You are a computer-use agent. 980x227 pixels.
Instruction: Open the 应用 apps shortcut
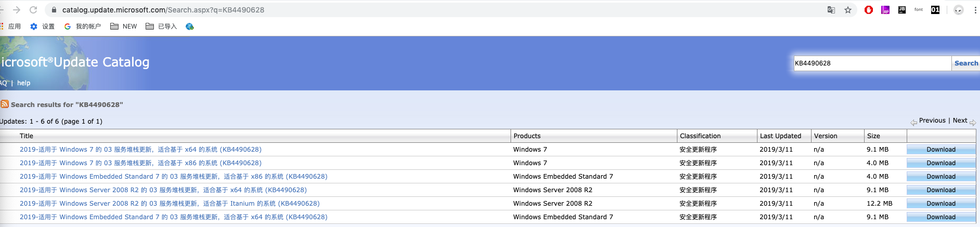pyautogui.click(x=10, y=26)
